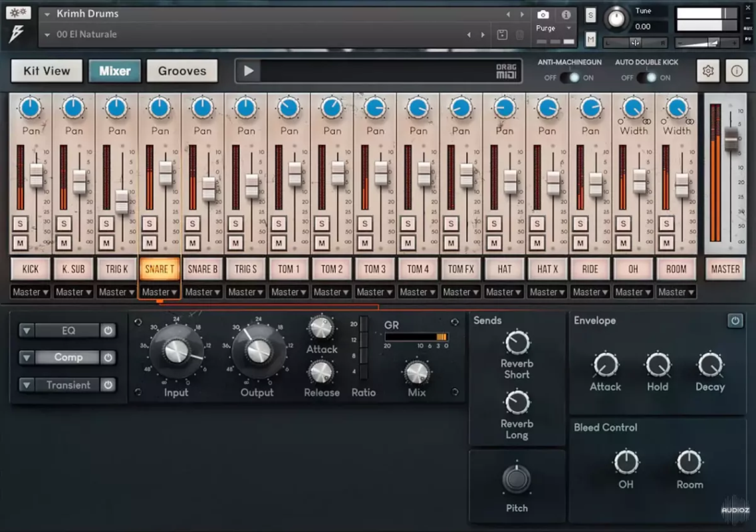Click the Transient power icon
Image resolution: width=756 pixels, height=532 pixels.
point(108,385)
